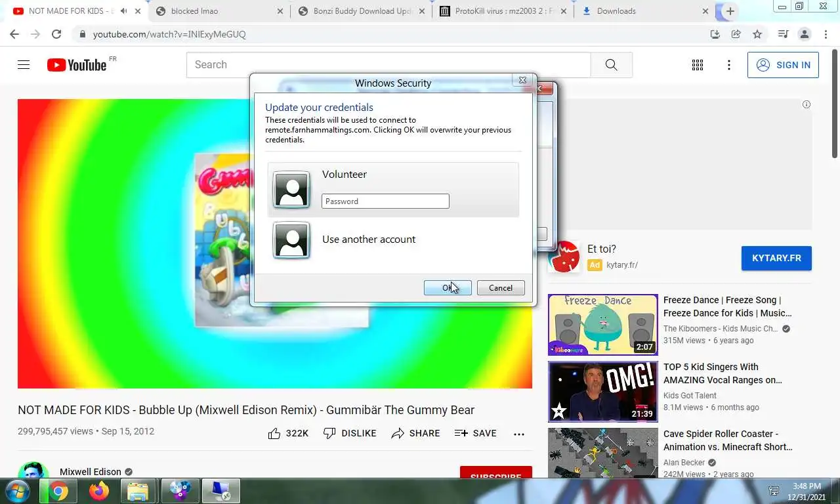Open the YouTube hamburger guide menu
This screenshot has height=504, width=840.
[24, 65]
